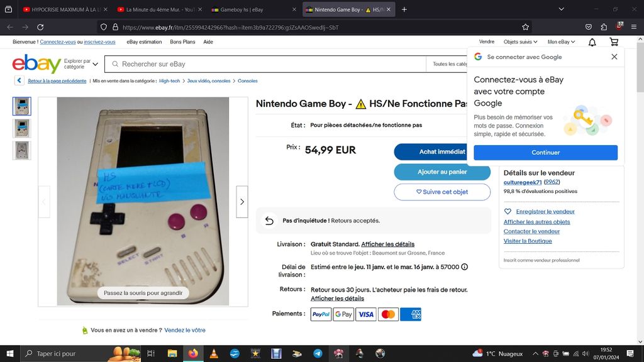Viewport: 644px width, 362px height.
Task: Reload the page in Firefox
Action: click(x=40, y=27)
